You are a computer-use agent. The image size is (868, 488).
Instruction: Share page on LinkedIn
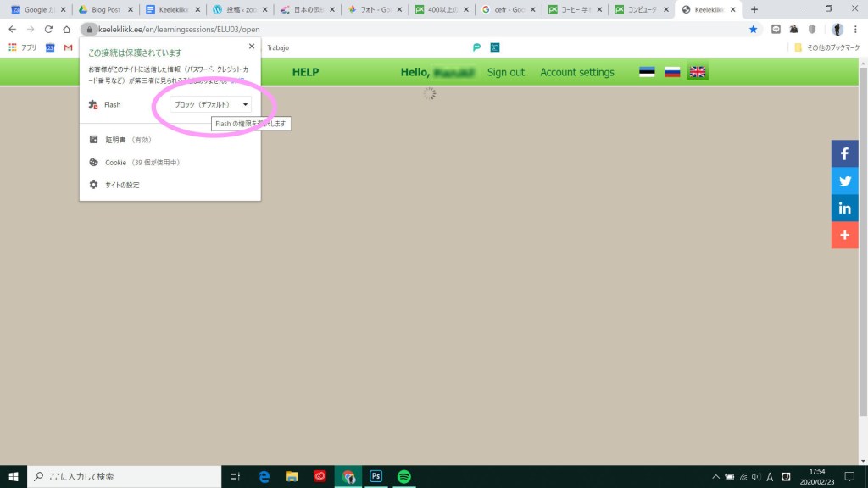(844, 208)
